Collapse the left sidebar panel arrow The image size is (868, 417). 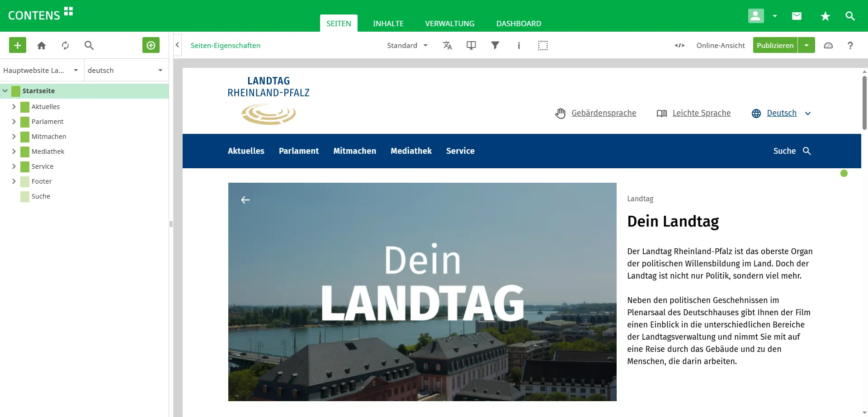[x=178, y=45]
